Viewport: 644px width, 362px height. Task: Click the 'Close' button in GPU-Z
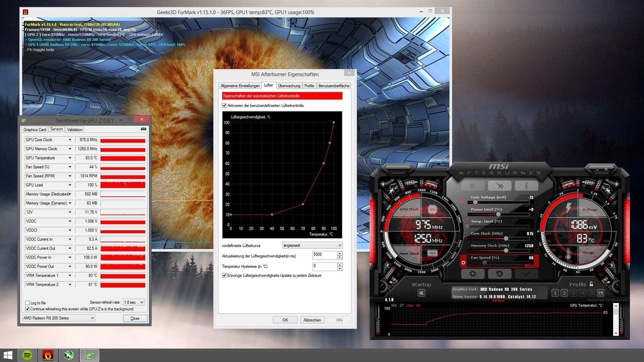pyautogui.click(x=135, y=318)
